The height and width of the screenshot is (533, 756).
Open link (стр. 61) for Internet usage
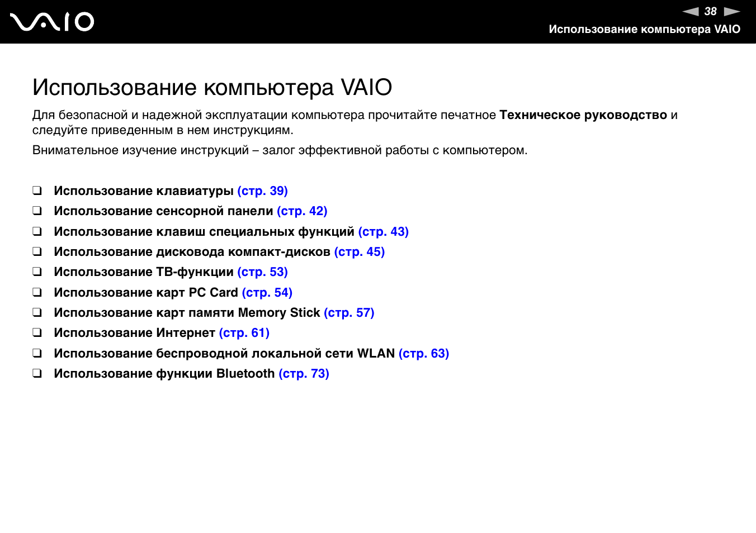point(244,333)
